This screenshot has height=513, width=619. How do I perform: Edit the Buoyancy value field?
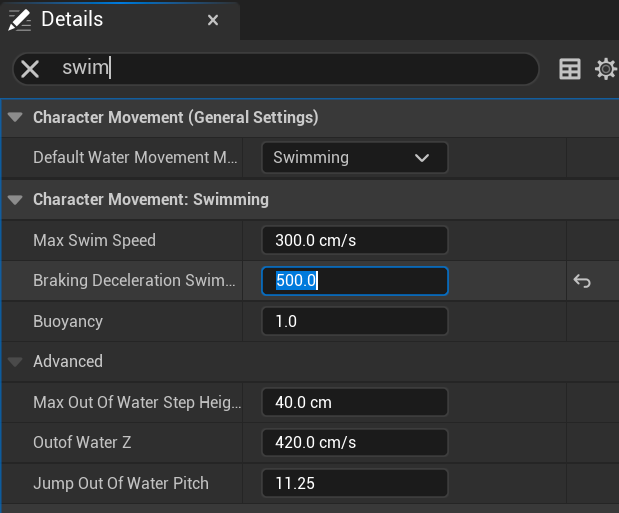(x=354, y=322)
